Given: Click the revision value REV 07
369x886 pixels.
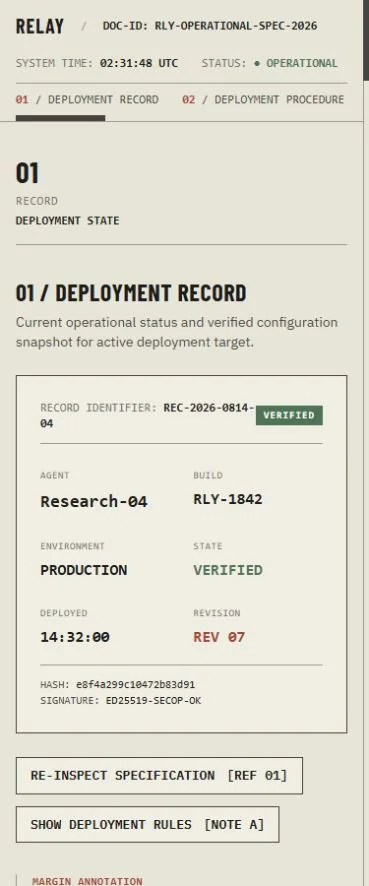Looking at the screenshot, I should (x=219, y=637).
